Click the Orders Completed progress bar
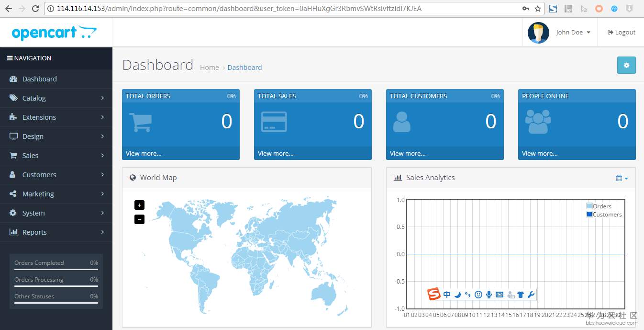The image size is (644, 330). [56, 270]
